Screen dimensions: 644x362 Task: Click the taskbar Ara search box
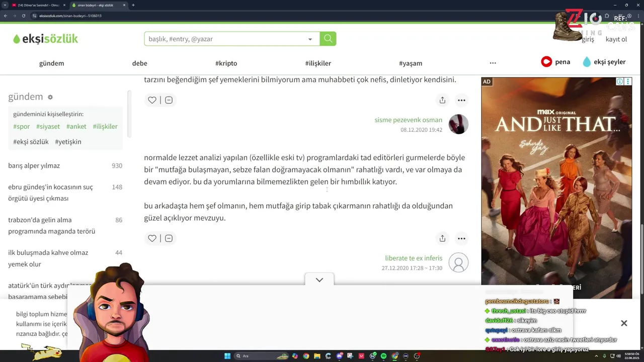262,356
